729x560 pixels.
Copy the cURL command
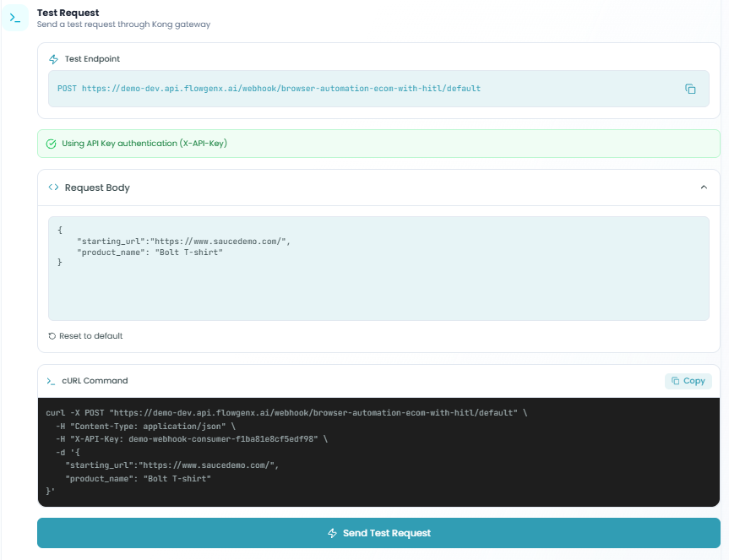(x=688, y=381)
